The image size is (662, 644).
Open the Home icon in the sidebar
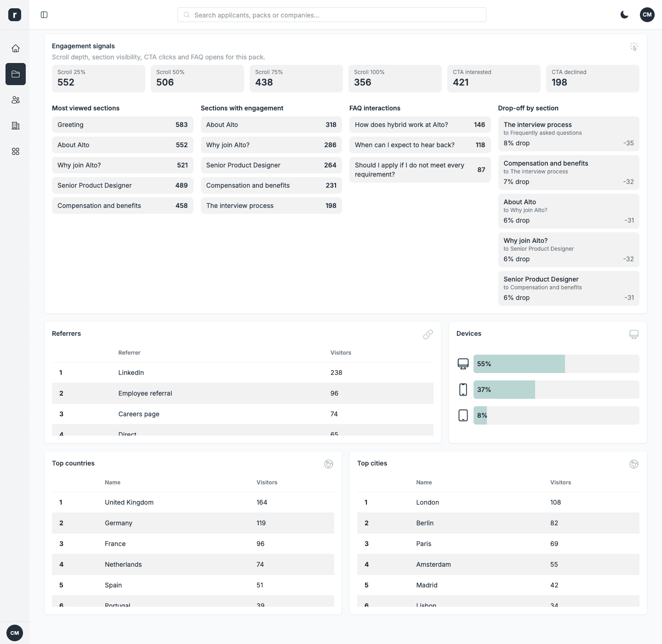16,48
